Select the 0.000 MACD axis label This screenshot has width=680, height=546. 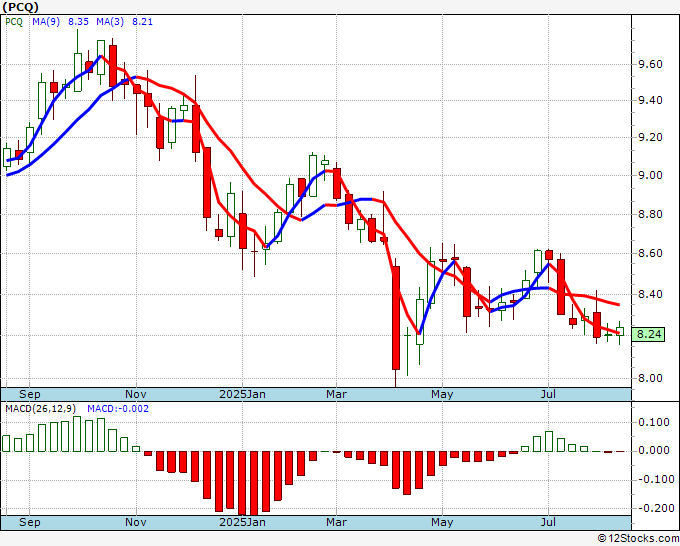(x=654, y=451)
